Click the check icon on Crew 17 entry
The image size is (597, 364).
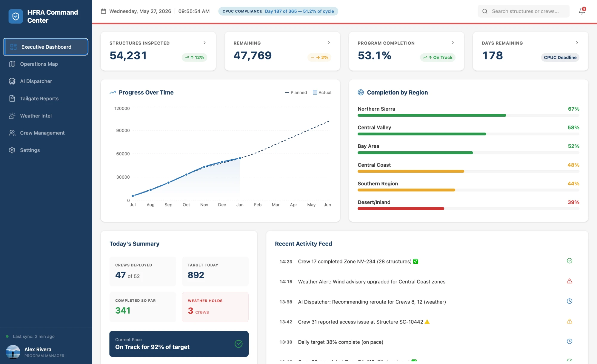point(570,261)
